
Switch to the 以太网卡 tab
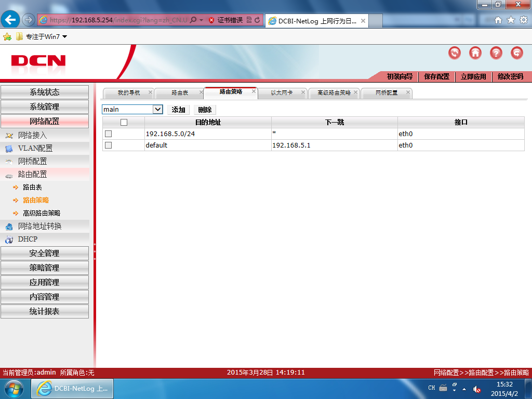coord(282,92)
